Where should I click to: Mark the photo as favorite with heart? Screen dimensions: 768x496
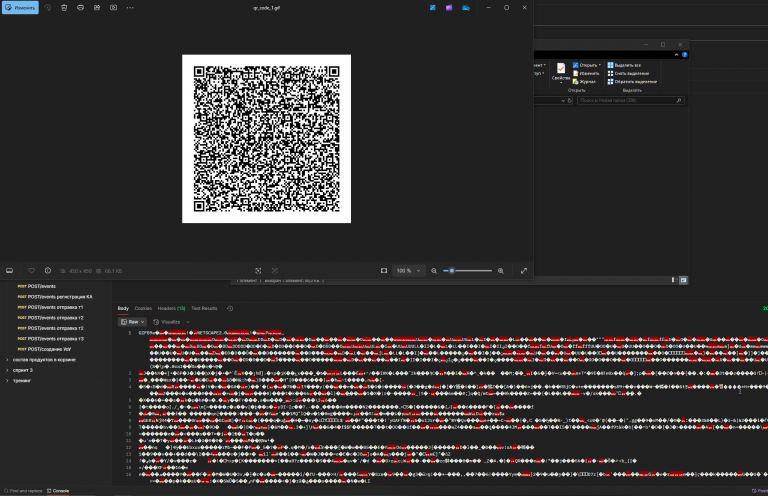click(x=31, y=271)
